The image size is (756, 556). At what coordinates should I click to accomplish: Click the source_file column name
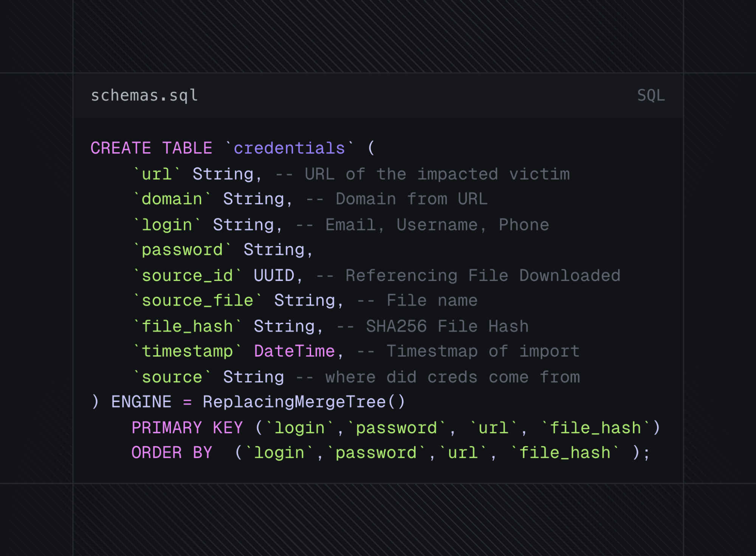coord(197,301)
